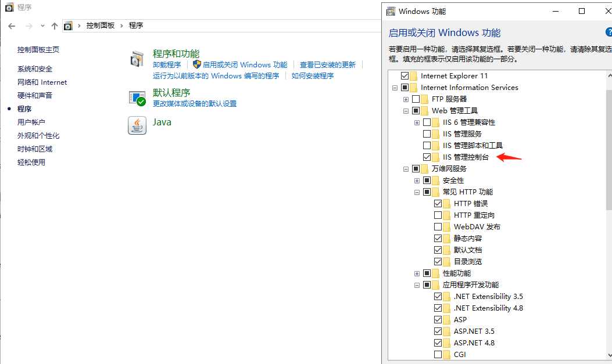
Task: Uncheck ASP.NET 4.8 checkbox
Action: tap(438, 343)
